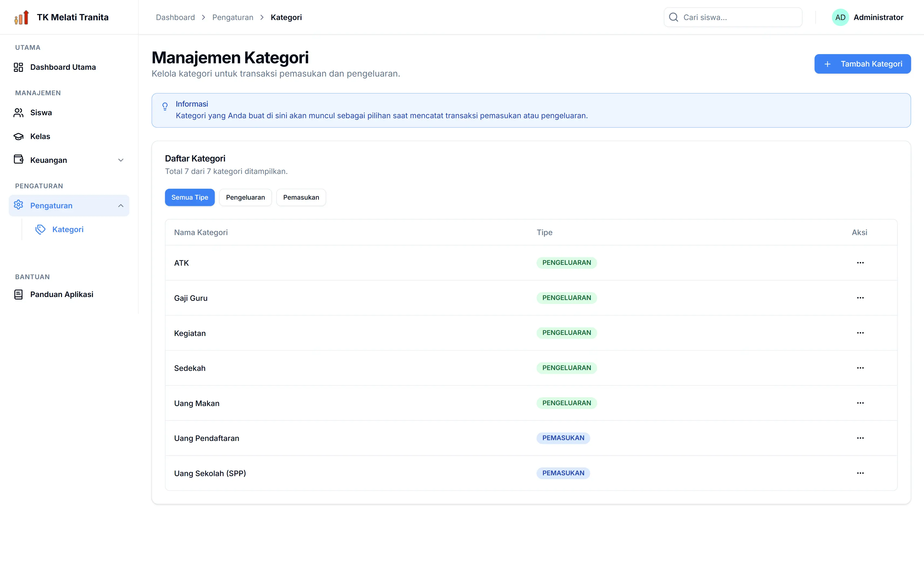Click the Tambah Kategori button
The image size is (924, 577).
point(862,64)
